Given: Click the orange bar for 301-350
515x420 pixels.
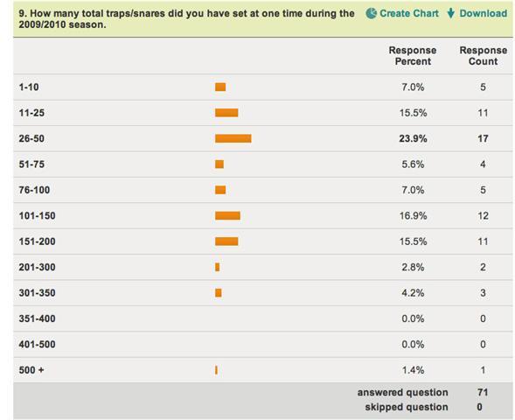Looking at the screenshot, I should click(x=219, y=293).
